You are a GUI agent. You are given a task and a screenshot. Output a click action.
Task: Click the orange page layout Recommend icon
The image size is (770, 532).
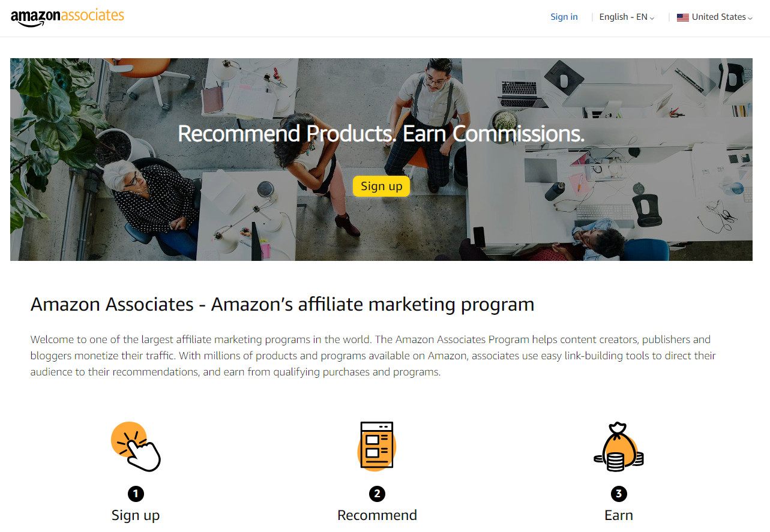point(377,446)
